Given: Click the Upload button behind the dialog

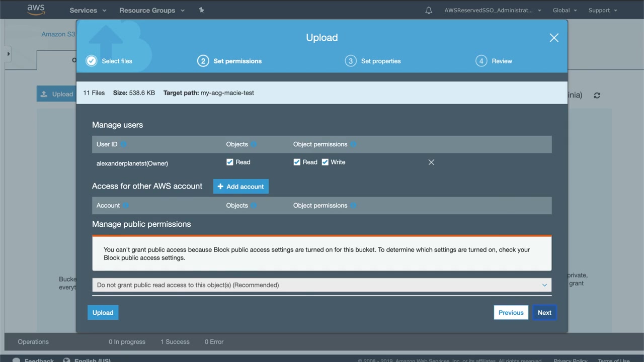Looking at the screenshot, I should click(x=56, y=94).
